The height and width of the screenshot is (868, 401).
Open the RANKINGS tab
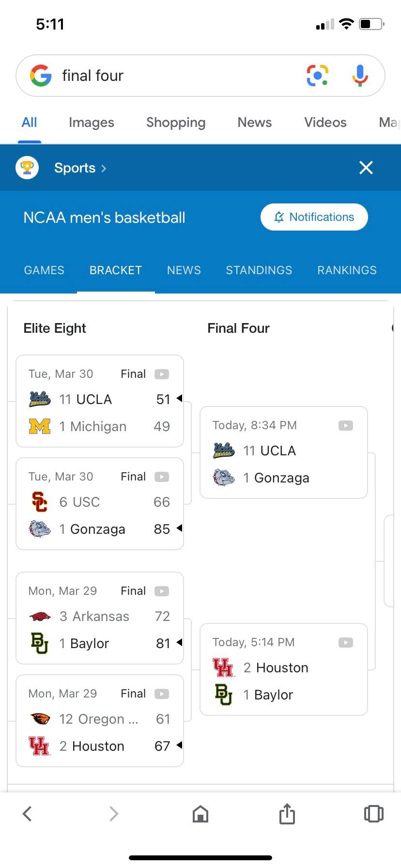pyautogui.click(x=347, y=270)
